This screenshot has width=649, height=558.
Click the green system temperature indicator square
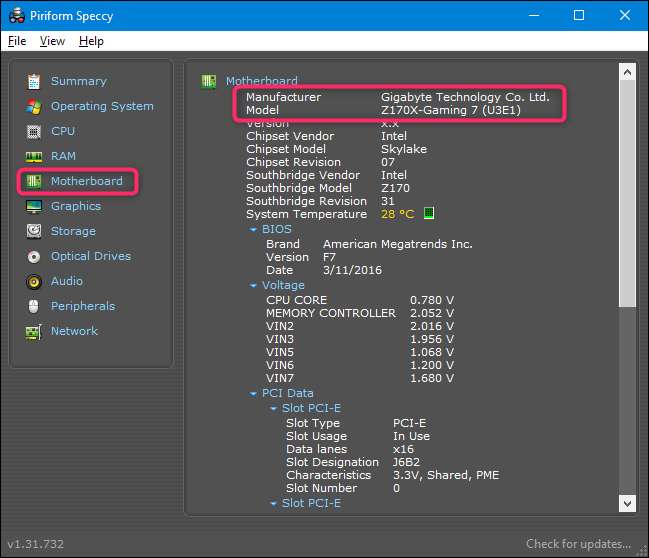[428, 213]
